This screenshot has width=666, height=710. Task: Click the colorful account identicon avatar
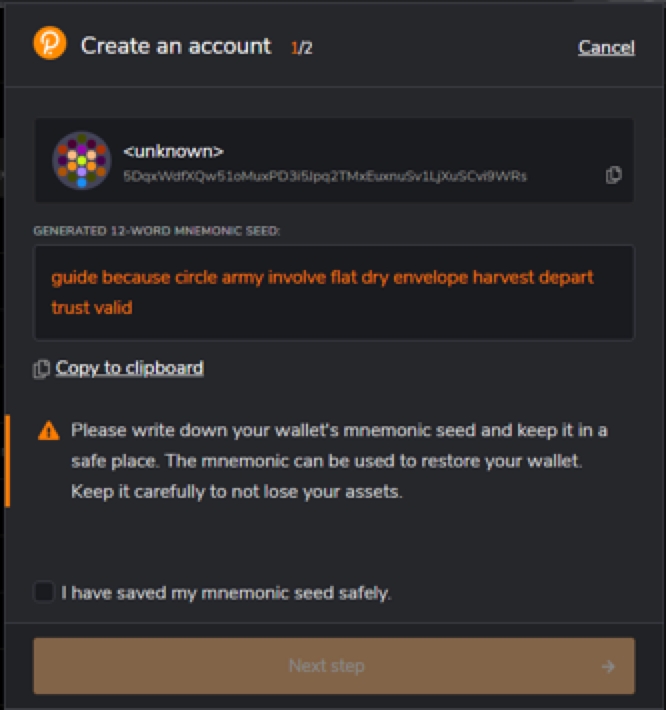(x=81, y=160)
